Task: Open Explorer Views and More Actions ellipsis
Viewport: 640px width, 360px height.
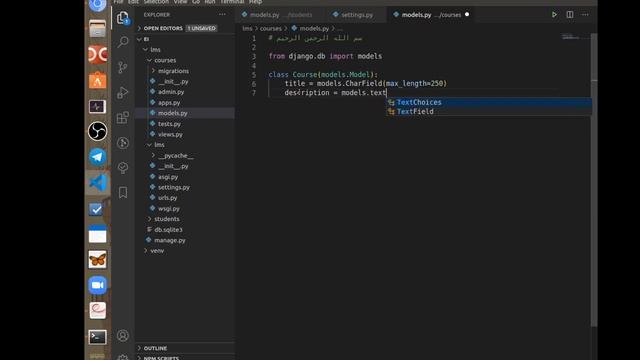Action: tap(222, 15)
